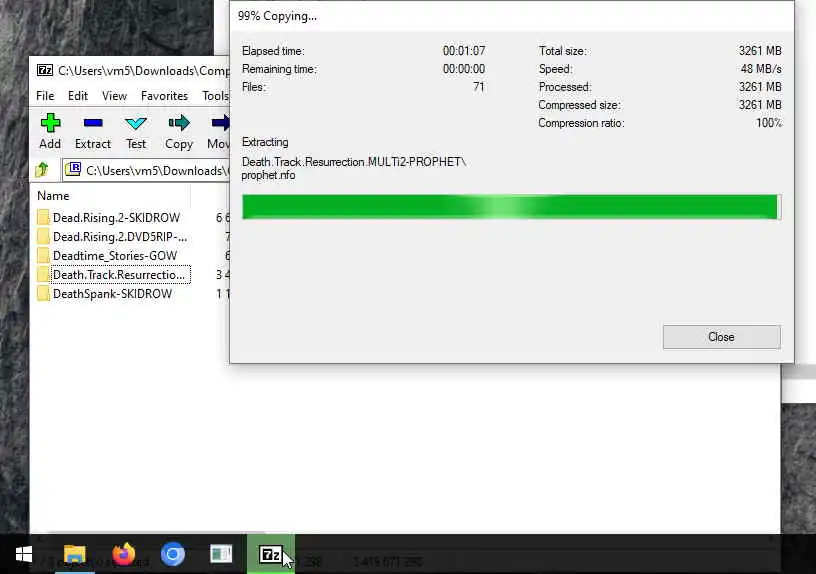Click the address path field
Viewport: 816px width, 574px height.
click(x=146, y=170)
